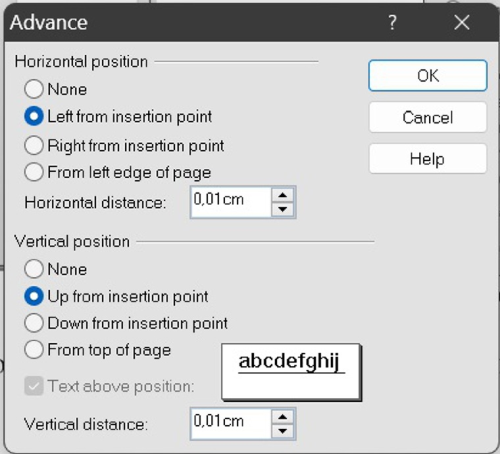Click the Cancel button

click(x=428, y=117)
